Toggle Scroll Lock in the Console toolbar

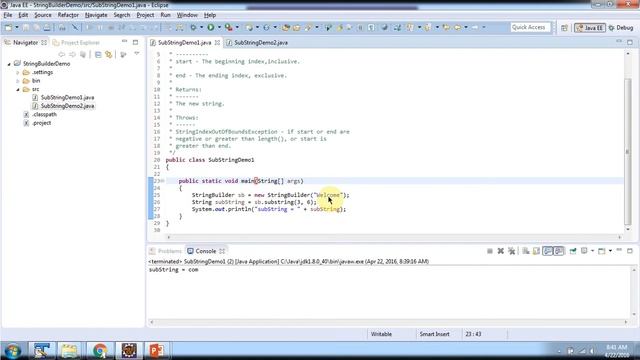pyautogui.click(x=536, y=251)
